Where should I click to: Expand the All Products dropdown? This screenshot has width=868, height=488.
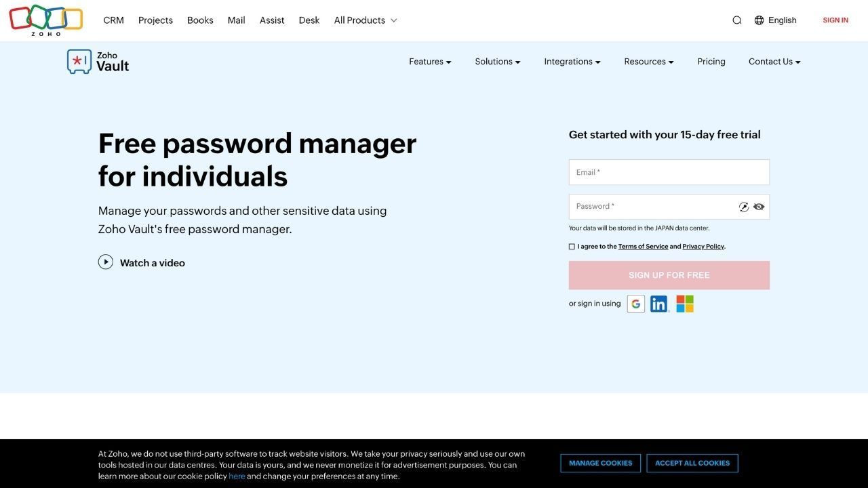(366, 20)
